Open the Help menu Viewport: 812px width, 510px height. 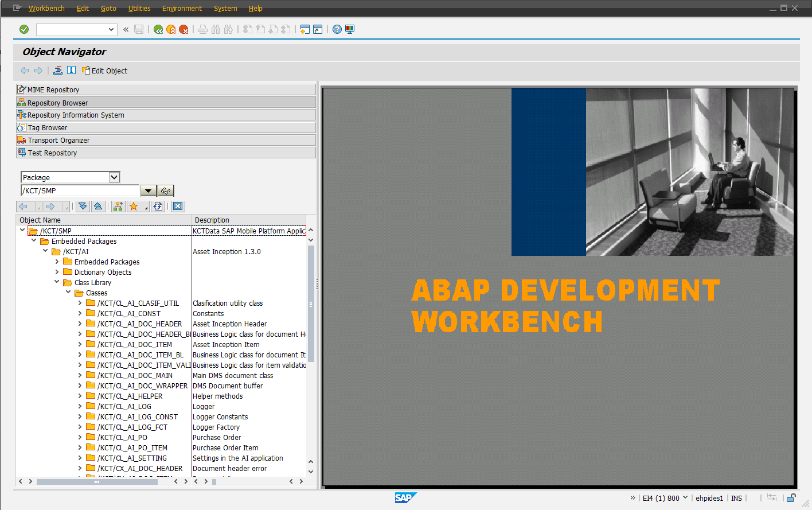[x=255, y=9]
